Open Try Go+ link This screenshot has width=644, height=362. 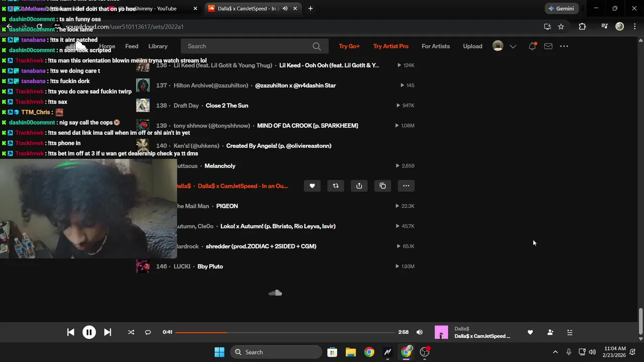point(349,46)
